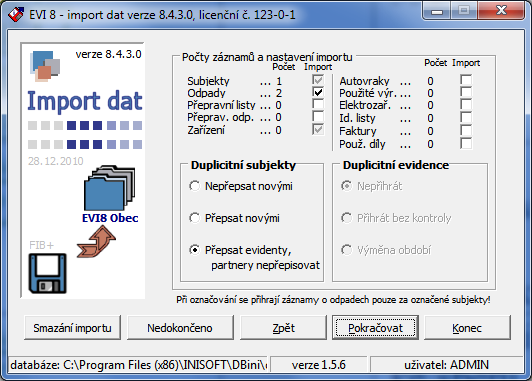Tick the Autovraky import checkbox

tap(466, 80)
